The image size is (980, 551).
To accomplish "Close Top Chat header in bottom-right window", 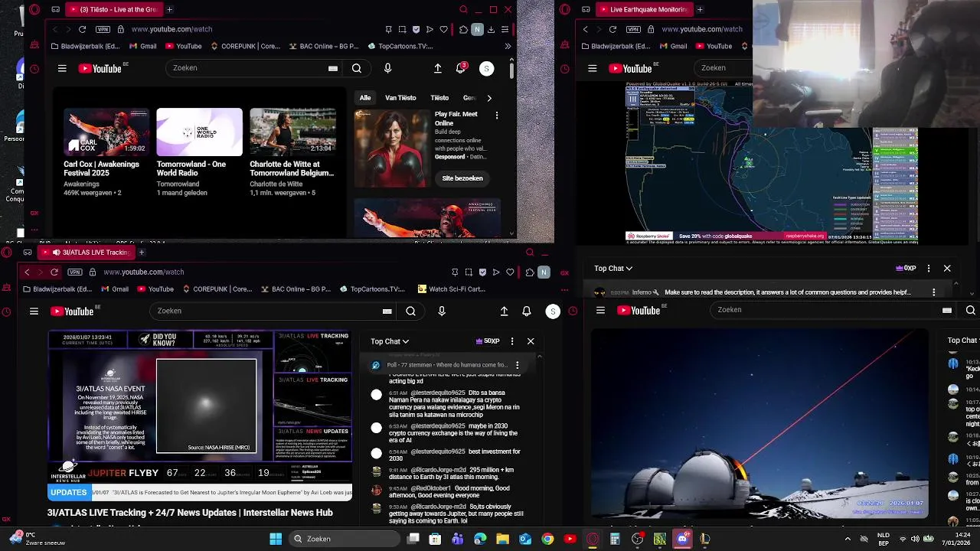I will [947, 269].
